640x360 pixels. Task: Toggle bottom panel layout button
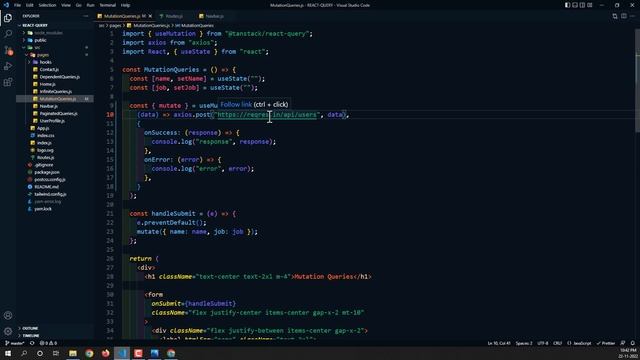click(575, 5)
